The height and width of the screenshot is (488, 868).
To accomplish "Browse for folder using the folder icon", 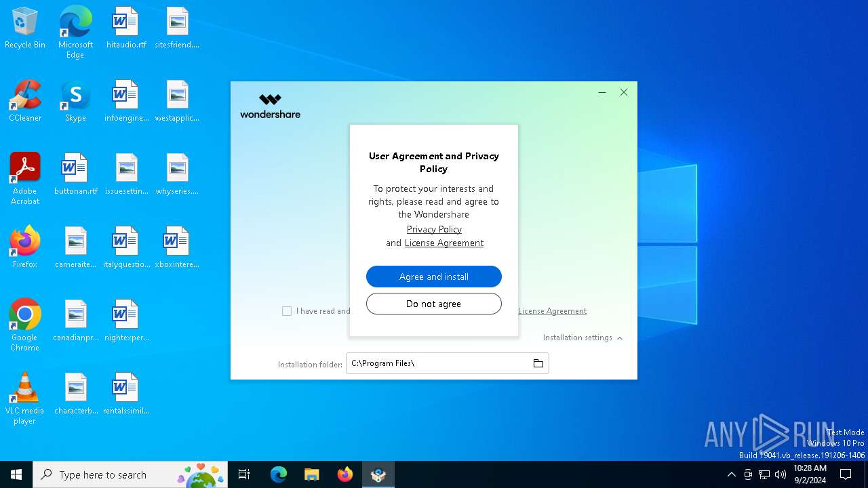I will point(538,363).
